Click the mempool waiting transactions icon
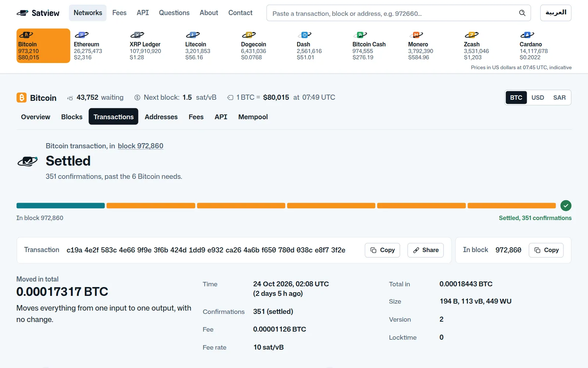Screen dimensions: 588x368 point(70,98)
